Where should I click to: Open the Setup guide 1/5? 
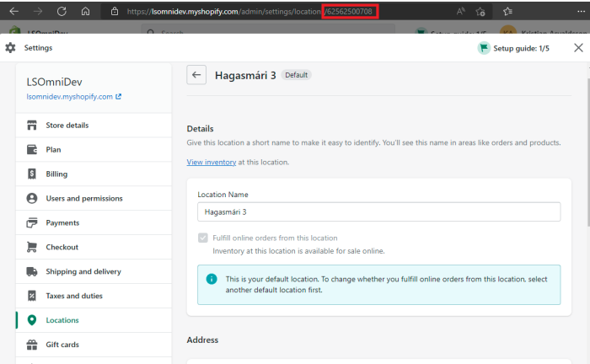[x=513, y=48]
